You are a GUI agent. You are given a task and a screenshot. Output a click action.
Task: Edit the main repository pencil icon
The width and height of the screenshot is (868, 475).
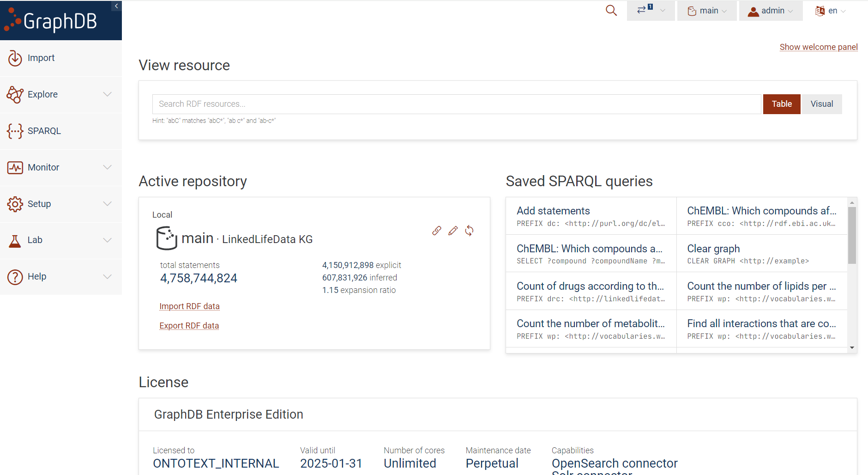[x=453, y=231]
